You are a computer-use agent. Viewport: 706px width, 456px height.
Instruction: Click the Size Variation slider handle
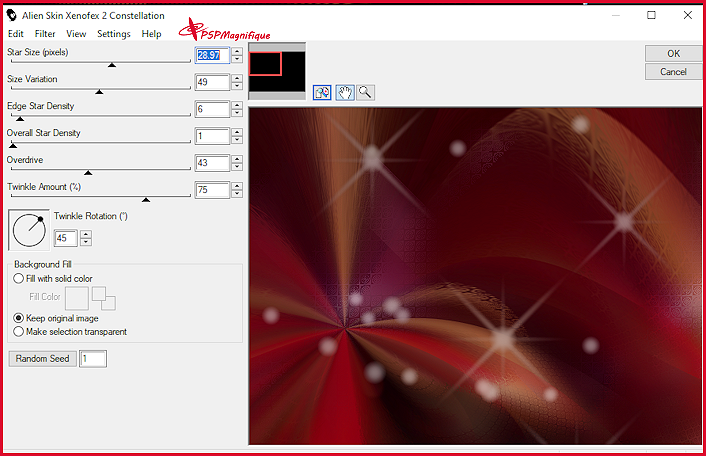[100, 92]
